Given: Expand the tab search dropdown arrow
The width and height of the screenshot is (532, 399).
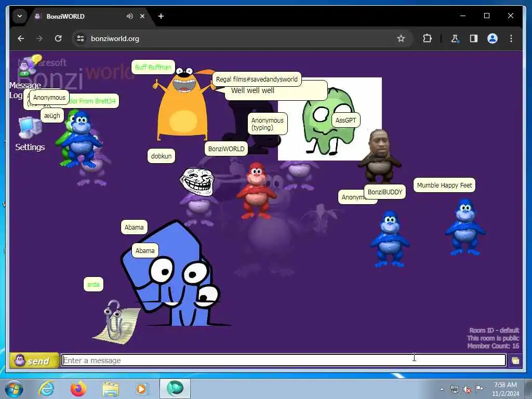Looking at the screenshot, I should (20, 16).
